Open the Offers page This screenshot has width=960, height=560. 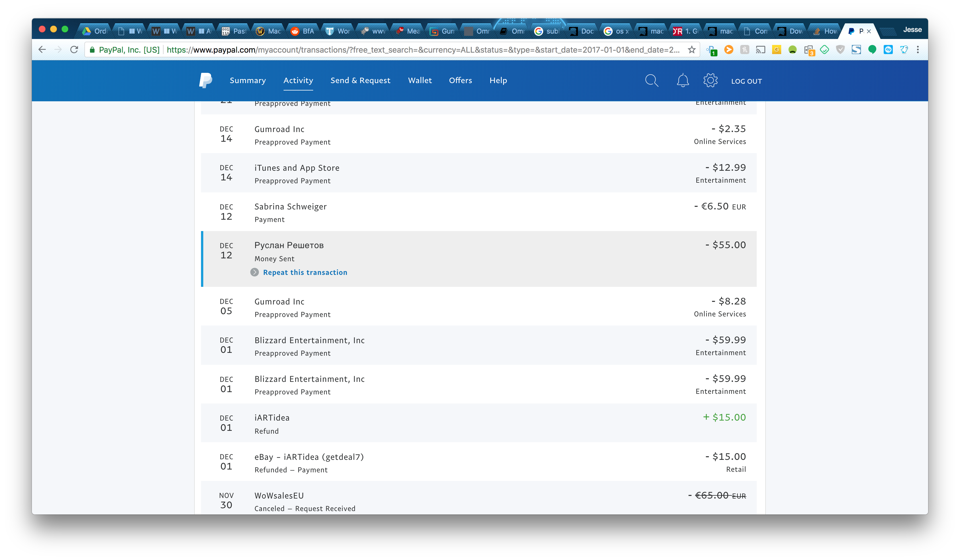coord(460,80)
